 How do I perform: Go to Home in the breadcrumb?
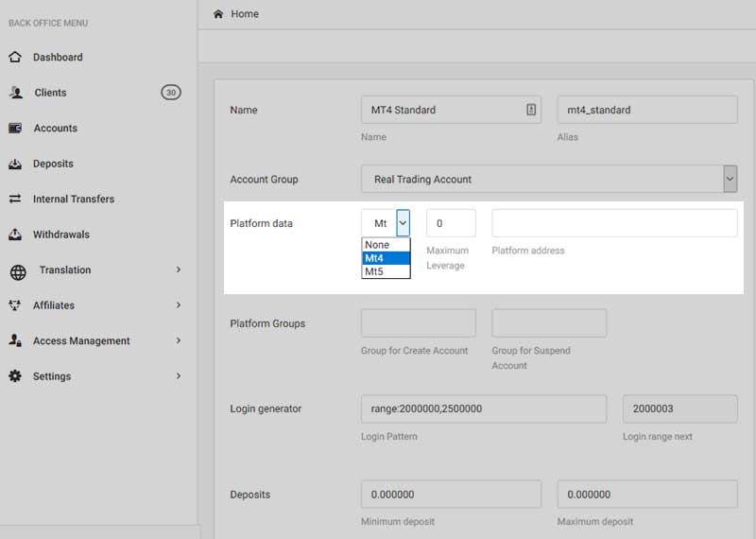click(244, 14)
